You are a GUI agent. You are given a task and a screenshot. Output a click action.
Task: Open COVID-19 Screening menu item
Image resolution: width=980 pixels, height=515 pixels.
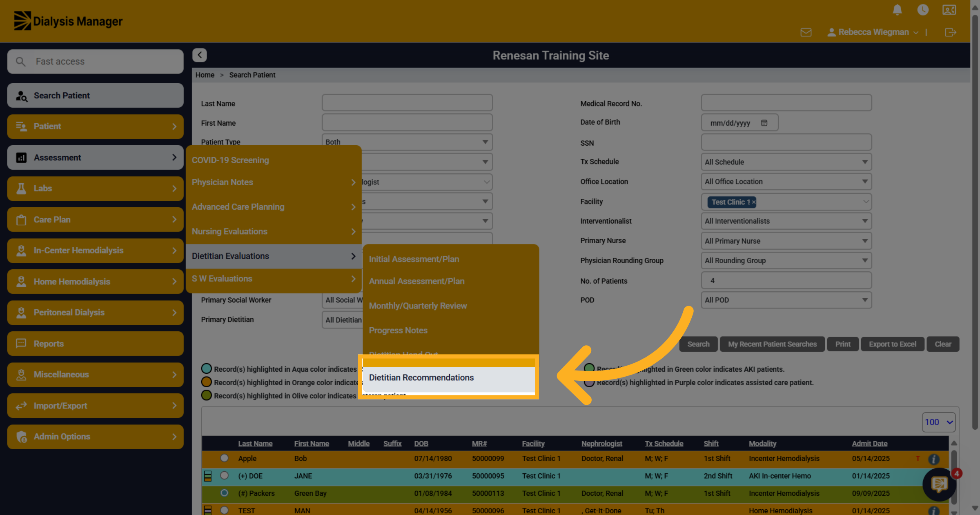coord(274,160)
